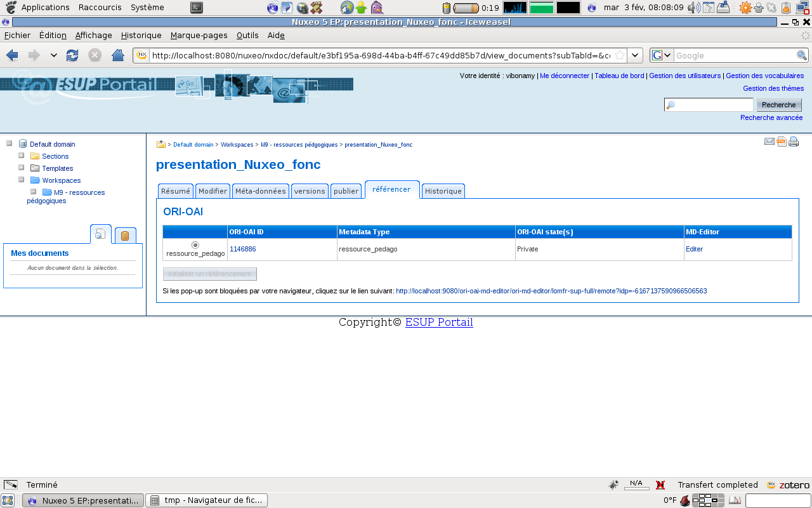The width and height of the screenshot is (812, 508).
Task: Open the Marque-pages menu
Action: (199, 35)
